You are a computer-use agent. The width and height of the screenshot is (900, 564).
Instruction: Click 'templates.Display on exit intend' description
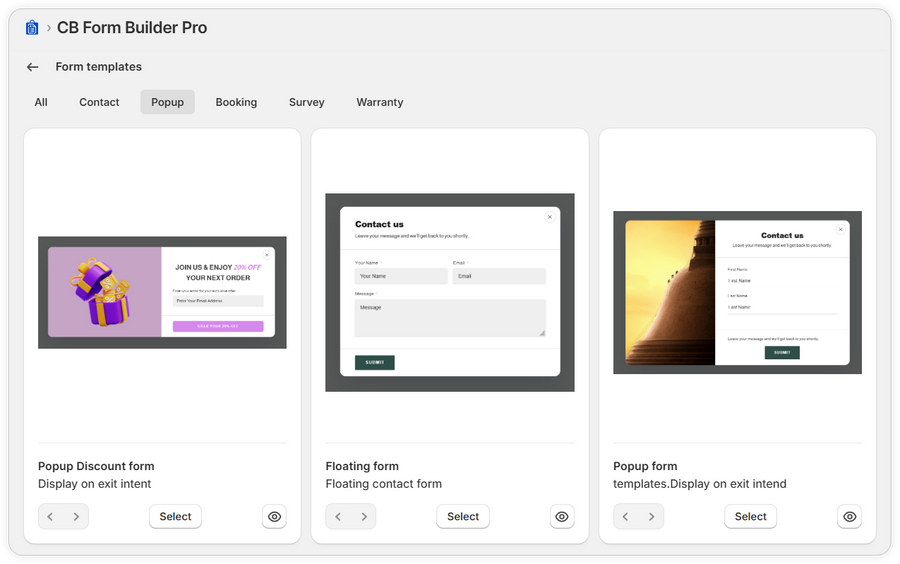point(700,484)
